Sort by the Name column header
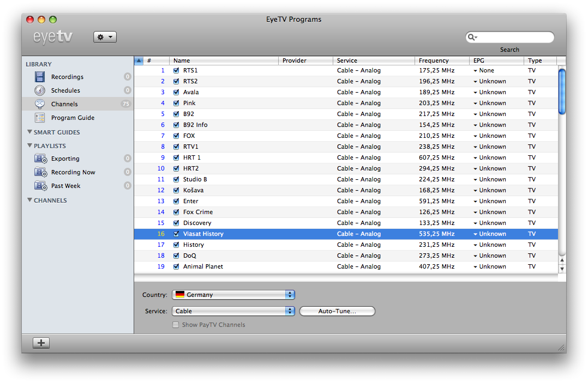The image size is (588, 383). [224, 60]
